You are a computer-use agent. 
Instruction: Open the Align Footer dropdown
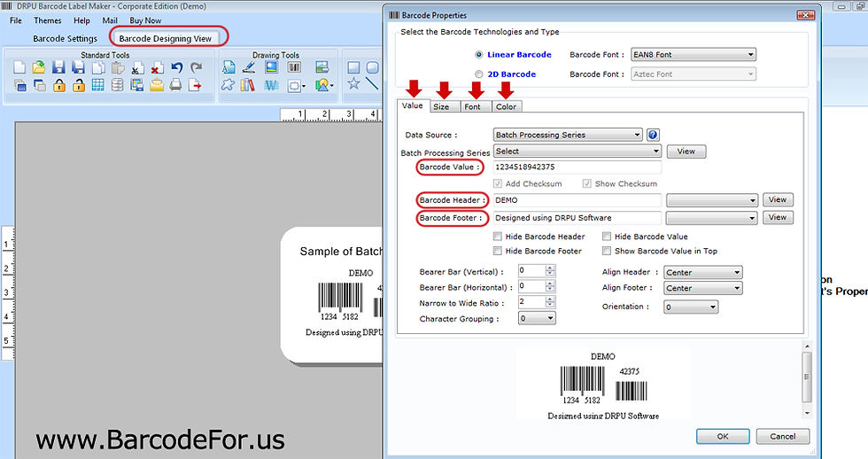tap(703, 288)
